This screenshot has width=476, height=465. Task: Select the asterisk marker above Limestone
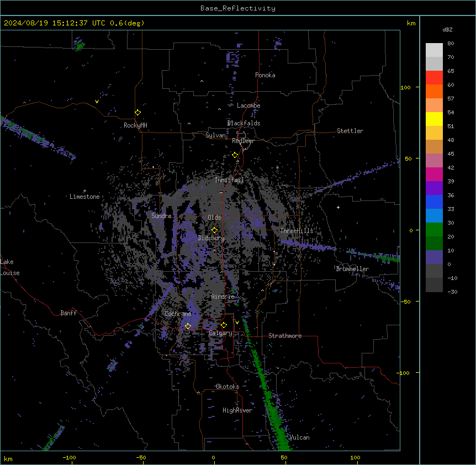(84, 191)
